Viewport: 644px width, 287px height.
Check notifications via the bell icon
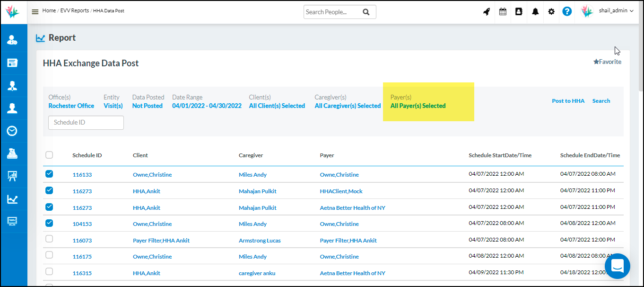coord(535,11)
